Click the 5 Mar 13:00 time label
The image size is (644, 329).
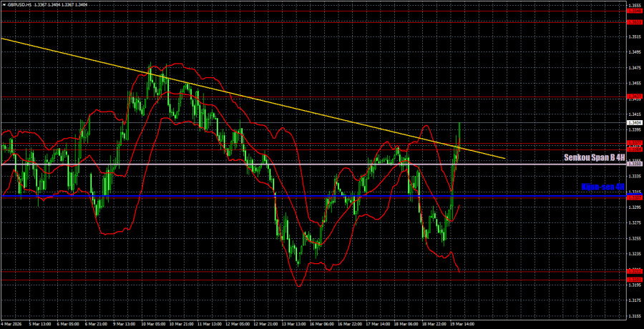pos(40,324)
